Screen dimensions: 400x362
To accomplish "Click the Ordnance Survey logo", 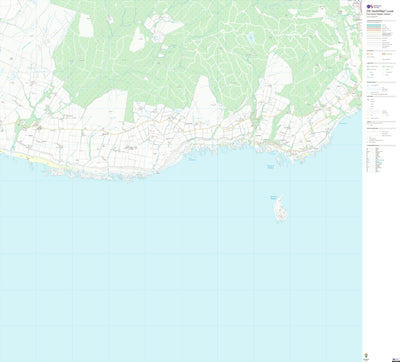I will pos(374,6).
